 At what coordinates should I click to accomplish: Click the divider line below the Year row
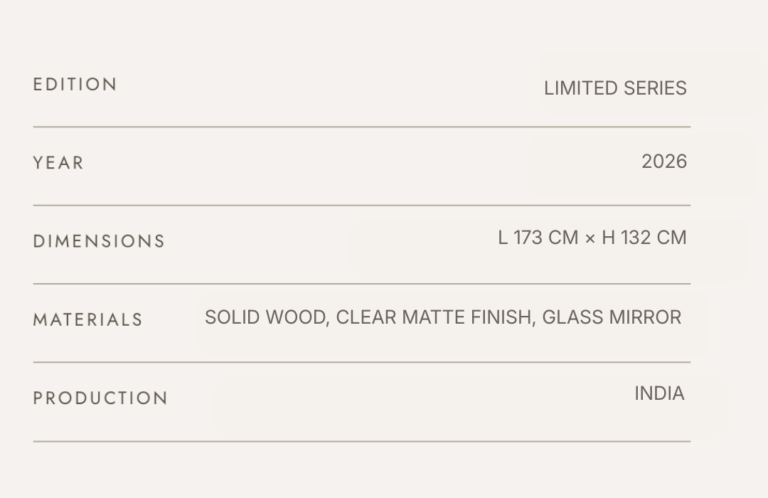(361, 205)
